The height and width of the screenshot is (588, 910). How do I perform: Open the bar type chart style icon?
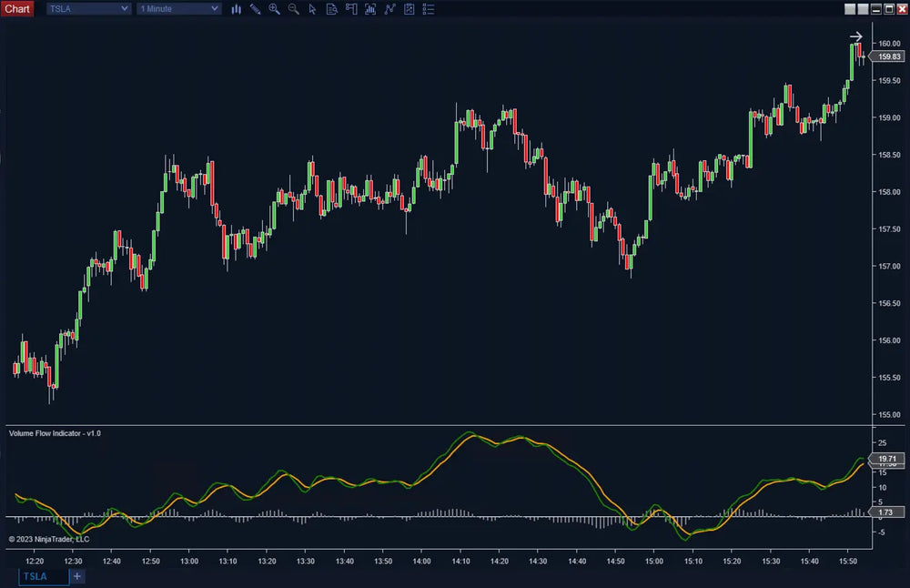tap(237, 9)
